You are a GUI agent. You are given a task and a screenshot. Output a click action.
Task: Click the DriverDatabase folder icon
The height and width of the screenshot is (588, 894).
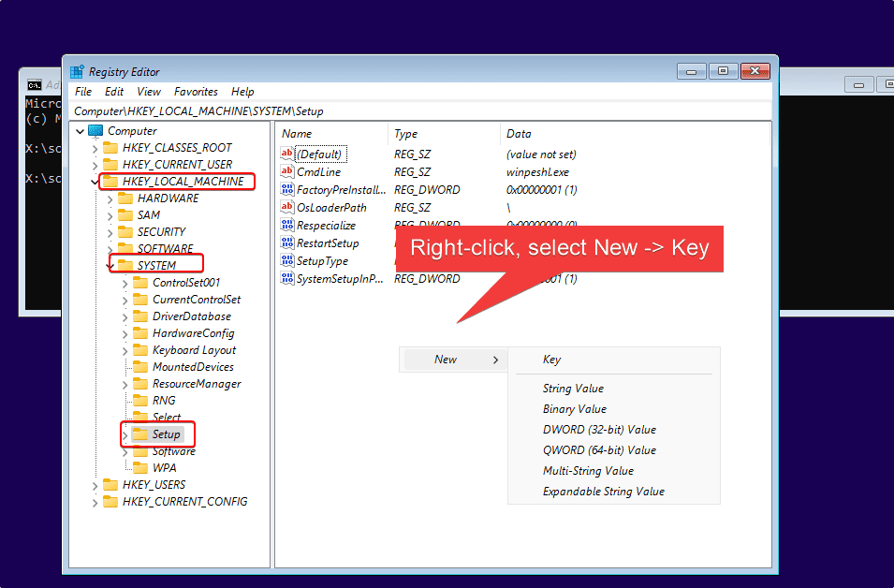[139, 316]
